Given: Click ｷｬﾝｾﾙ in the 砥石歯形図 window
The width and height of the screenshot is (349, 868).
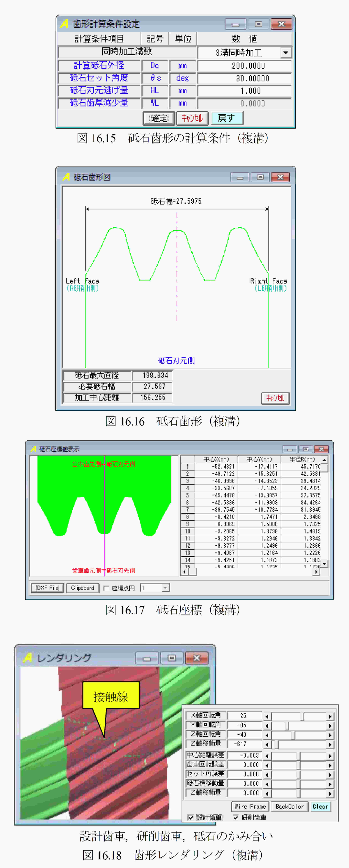Looking at the screenshot, I should (275, 398).
